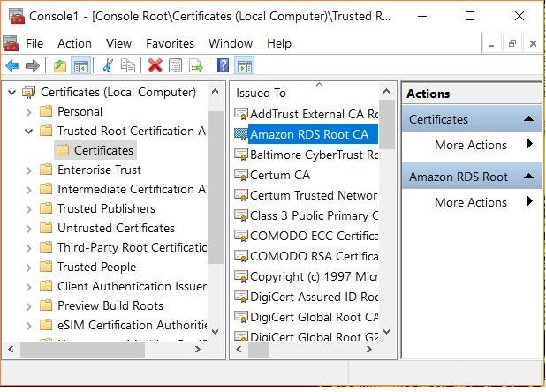The height and width of the screenshot is (392, 546).
Task: Click the Console1 toolbox icon in the title bar
Action: 17,16
